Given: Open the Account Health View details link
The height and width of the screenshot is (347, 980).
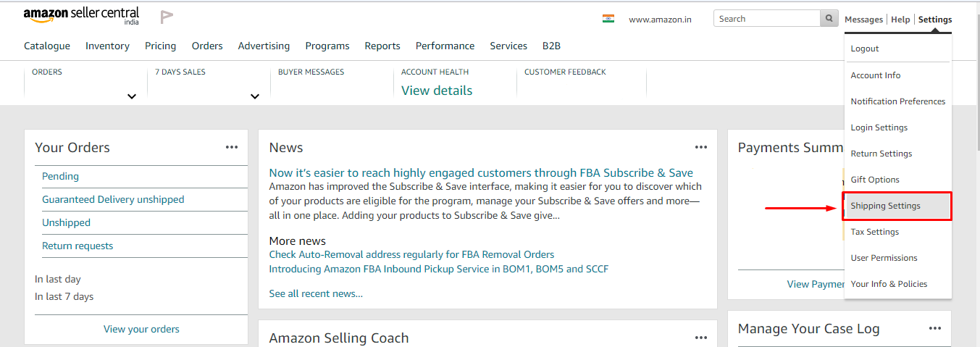Looking at the screenshot, I should pyautogui.click(x=437, y=91).
